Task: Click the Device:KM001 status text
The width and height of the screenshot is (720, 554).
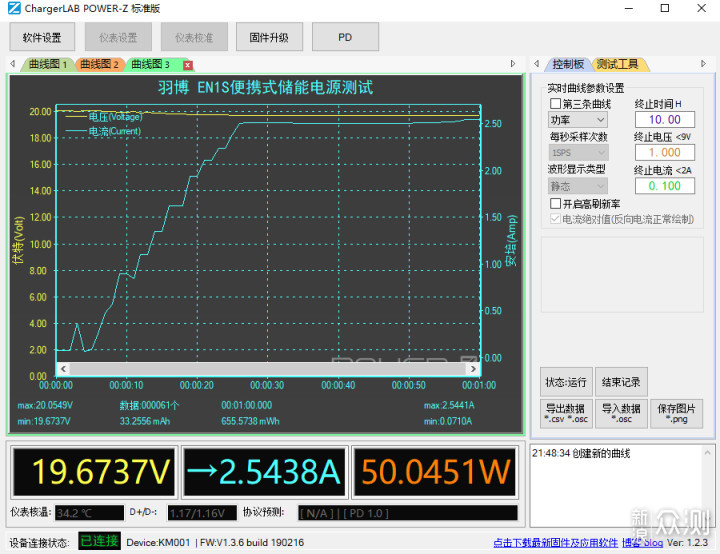Action: pyautogui.click(x=158, y=543)
